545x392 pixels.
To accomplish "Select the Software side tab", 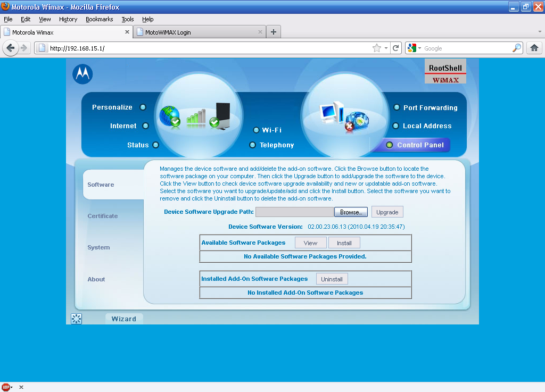I will tap(113, 185).
